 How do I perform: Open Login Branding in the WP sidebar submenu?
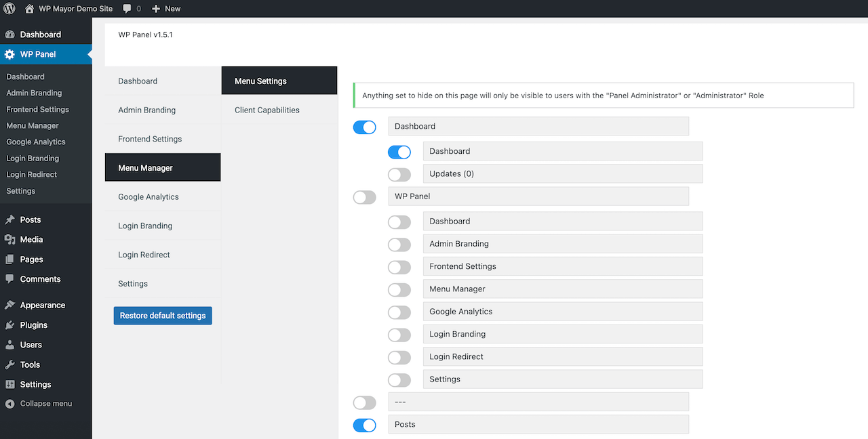click(33, 158)
